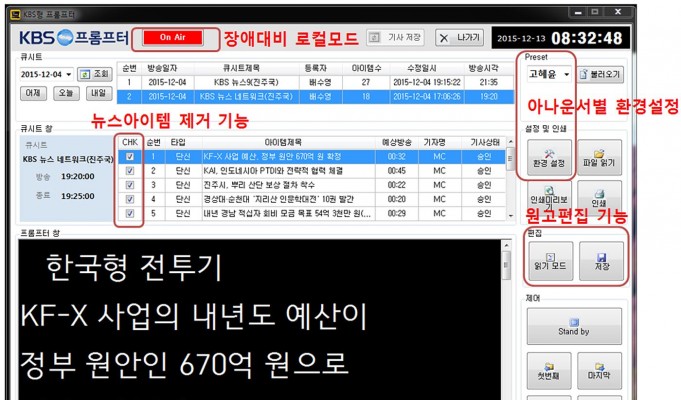Viewport: 681px width, 400px height.
Task: Click the 오늘 today button
Action: click(66, 93)
